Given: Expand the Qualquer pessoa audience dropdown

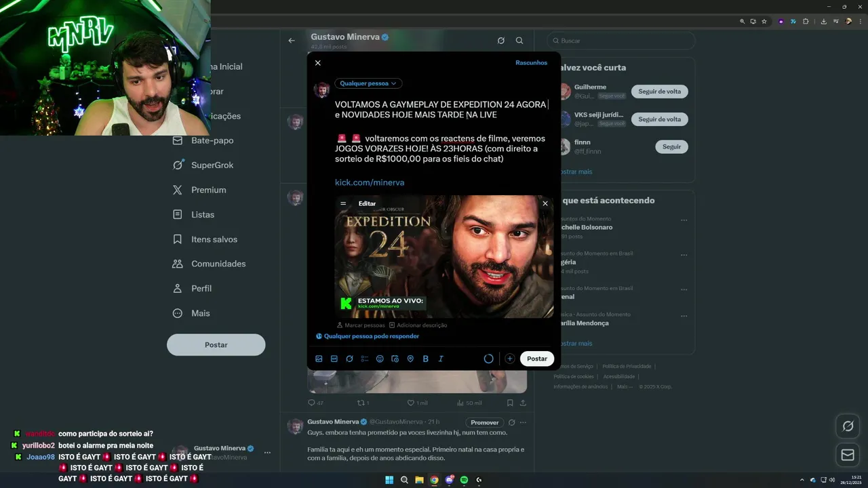Looking at the screenshot, I should [x=368, y=83].
